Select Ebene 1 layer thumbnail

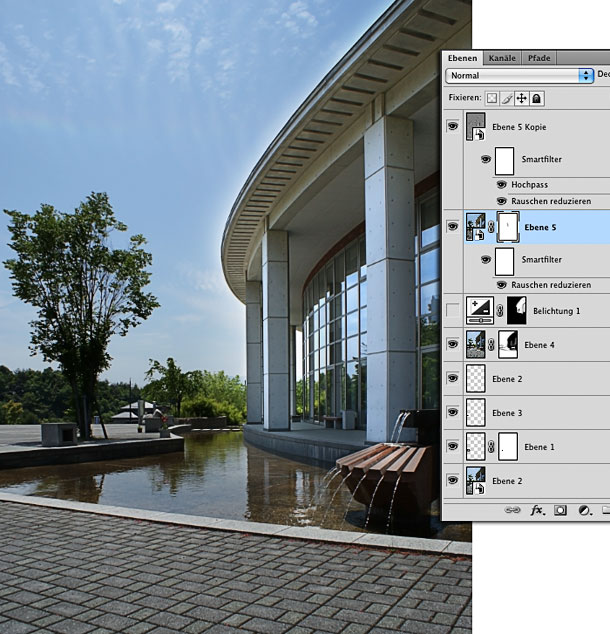coord(475,446)
